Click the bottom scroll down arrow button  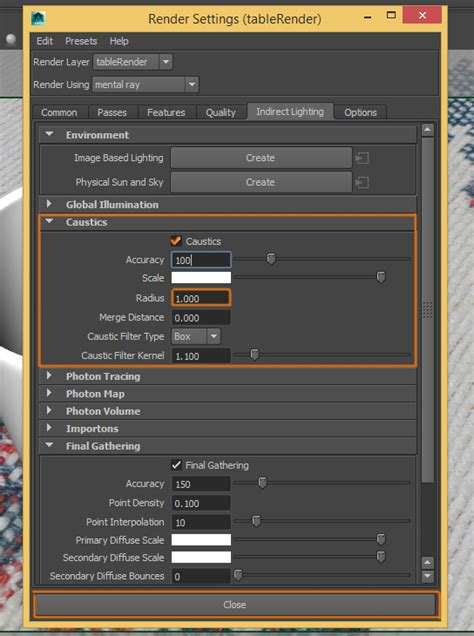tap(428, 576)
